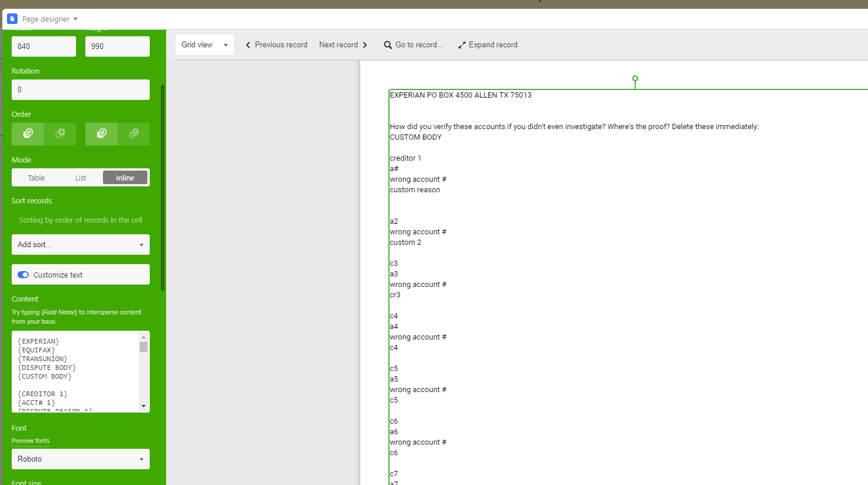The width and height of the screenshot is (868, 485).
Task: Click the 'custom 2' line
Action: click(x=405, y=243)
